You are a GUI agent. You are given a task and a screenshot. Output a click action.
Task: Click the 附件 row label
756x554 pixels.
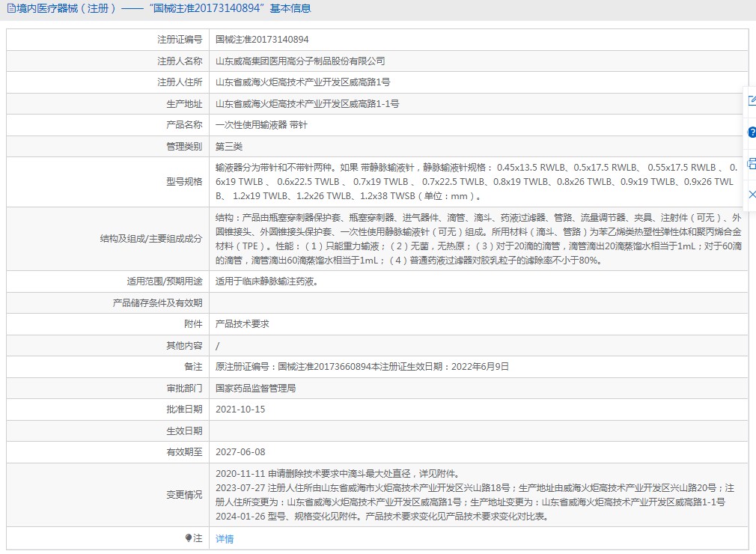(193, 324)
